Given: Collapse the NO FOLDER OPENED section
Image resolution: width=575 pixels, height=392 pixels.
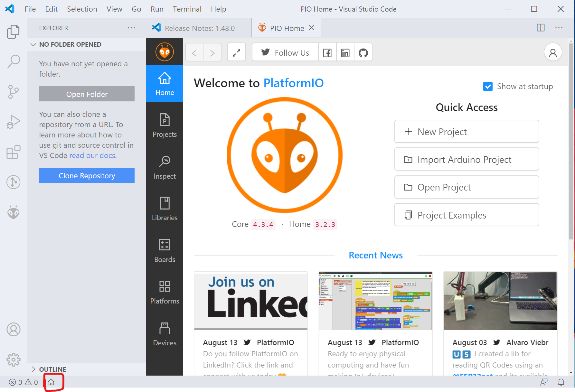Looking at the screenshot, I should pos(87,44).
